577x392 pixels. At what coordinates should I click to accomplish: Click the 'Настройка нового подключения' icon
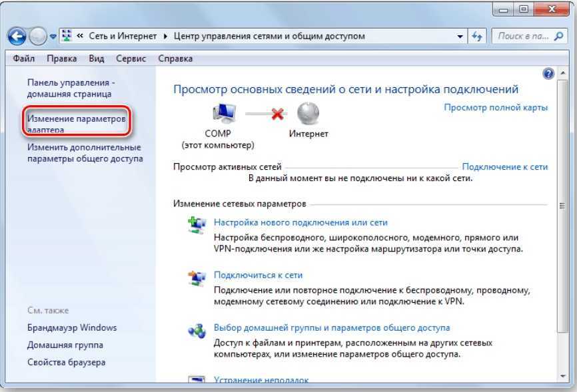(x=197, y=225)
